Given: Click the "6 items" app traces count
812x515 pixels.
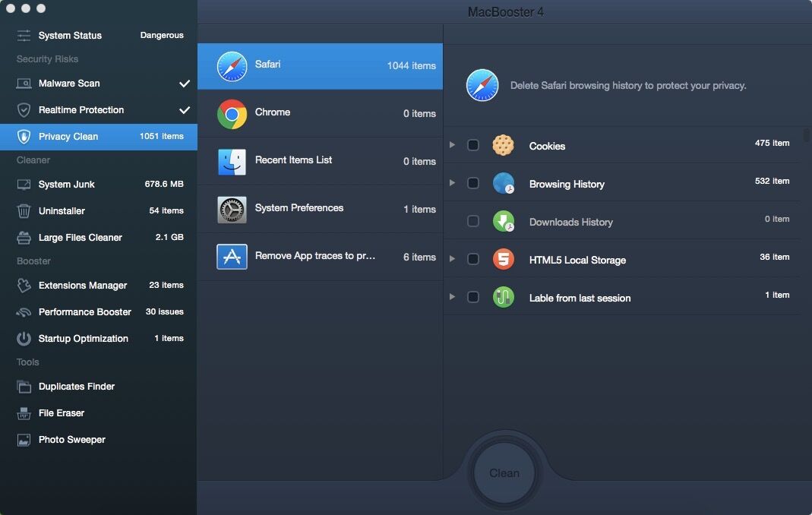Looking at the screenshot, I should coord(419,257).
